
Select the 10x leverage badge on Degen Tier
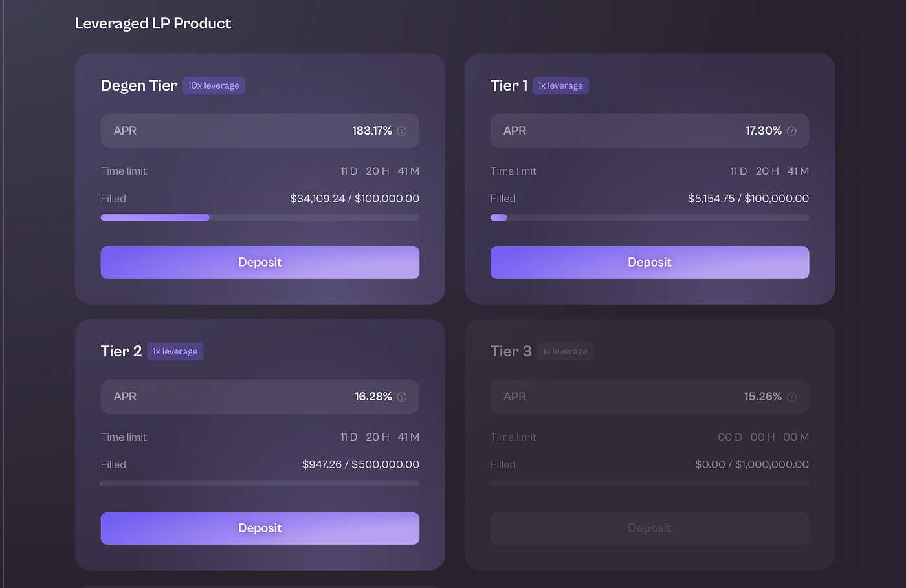click(214, 85)
